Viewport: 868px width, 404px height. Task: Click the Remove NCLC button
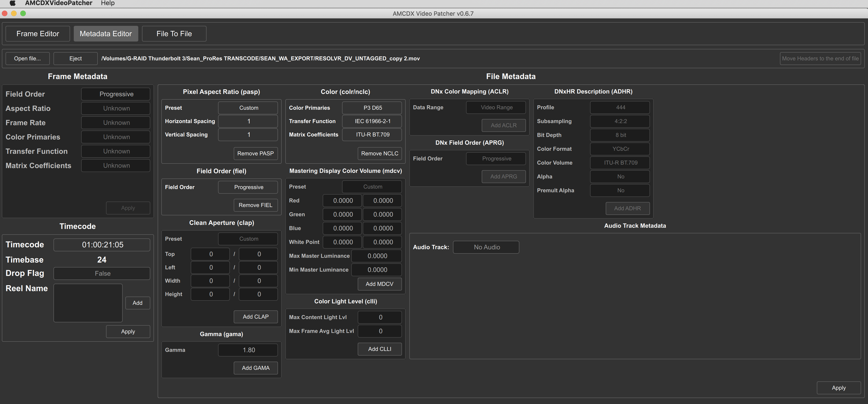[x=380, y=153]
